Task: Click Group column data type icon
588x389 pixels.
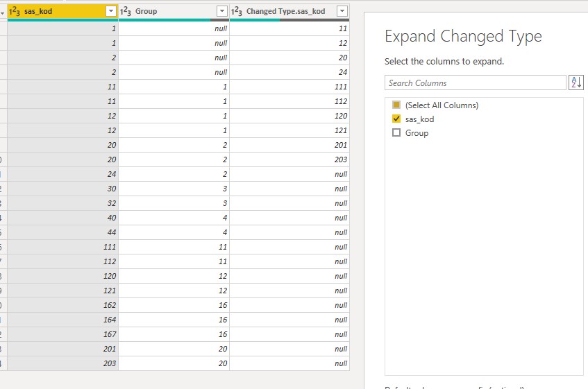Action: coord(125,11)
